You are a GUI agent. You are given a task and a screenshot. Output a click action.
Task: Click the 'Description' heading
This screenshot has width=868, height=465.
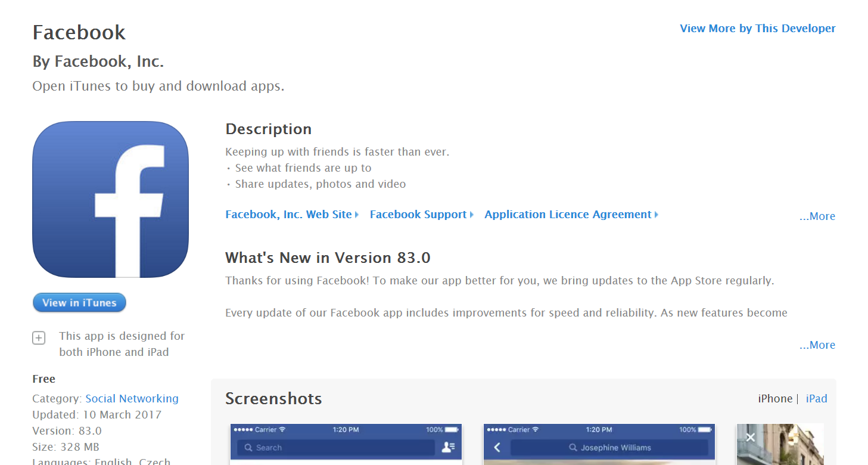tap(269, 129)
